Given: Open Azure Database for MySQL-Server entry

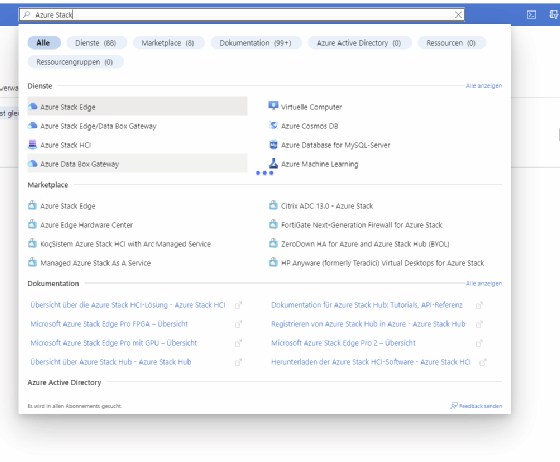Looking at the screenshot, I should (335, 145).
